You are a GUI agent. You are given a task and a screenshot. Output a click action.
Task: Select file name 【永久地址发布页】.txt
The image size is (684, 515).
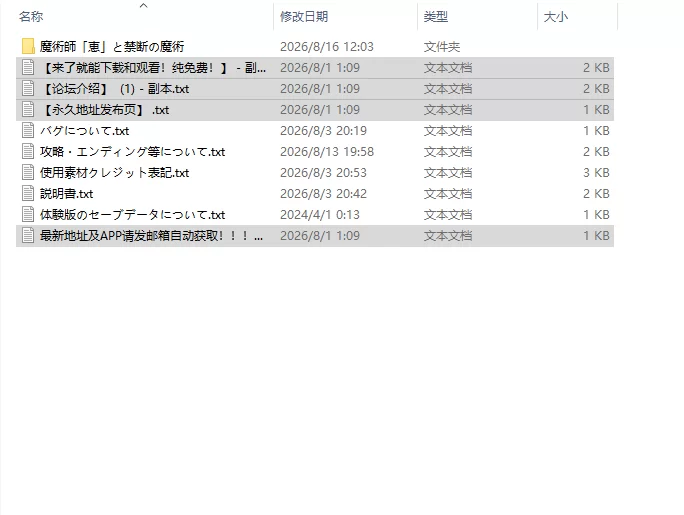click(x=105, y=109)
